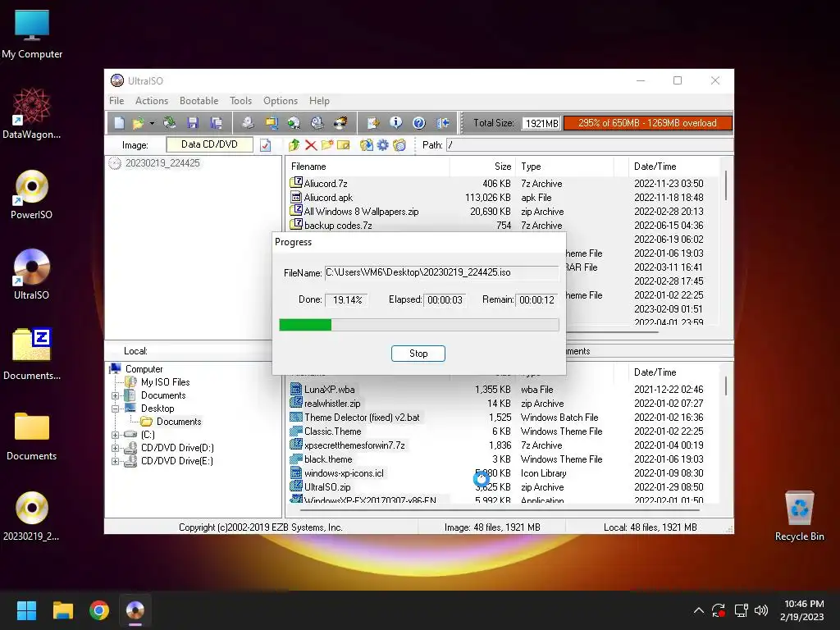Click the green Up folder arrow icon
Image resolution: width=840 pixels, height=630 pixels.
pos(294,145)
